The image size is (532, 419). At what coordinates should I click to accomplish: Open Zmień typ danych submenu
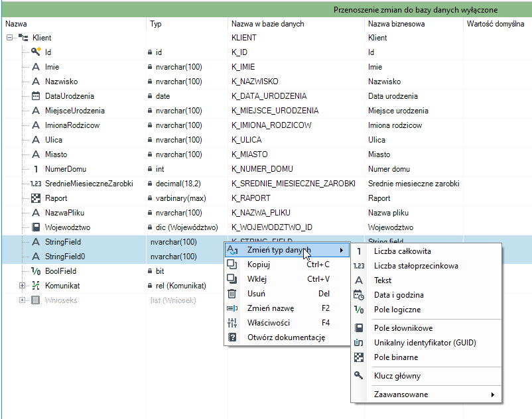pyautogui.click(x=287, y=250)
